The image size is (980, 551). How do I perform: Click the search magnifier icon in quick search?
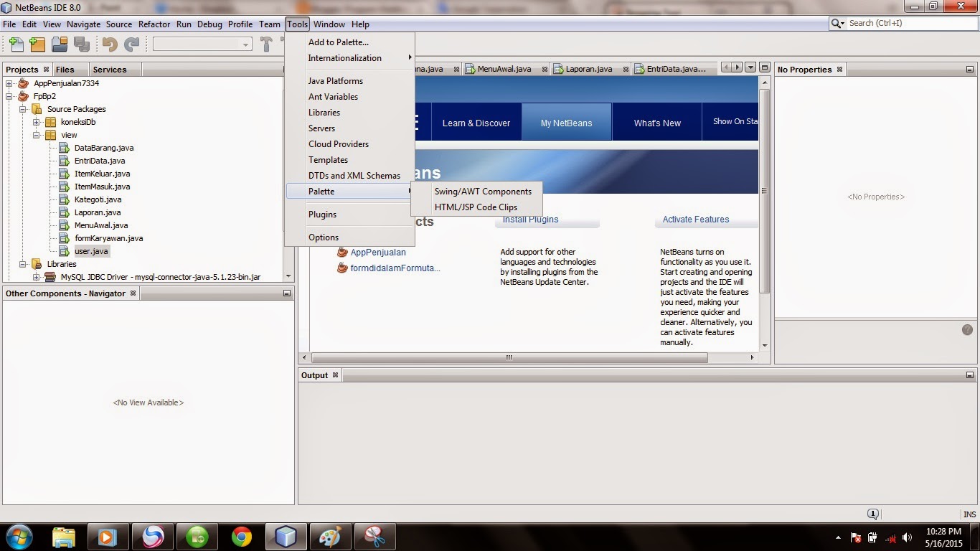point(837,24)
